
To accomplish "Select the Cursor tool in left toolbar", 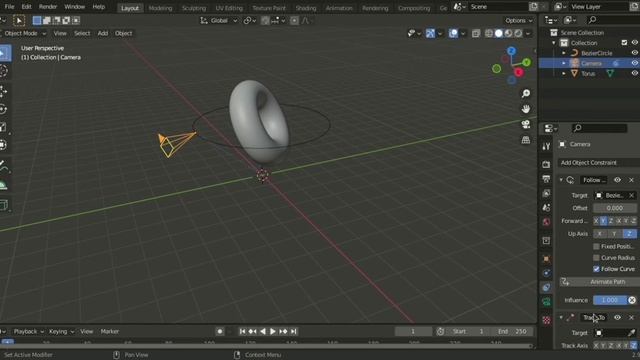I will click(4, 71).
